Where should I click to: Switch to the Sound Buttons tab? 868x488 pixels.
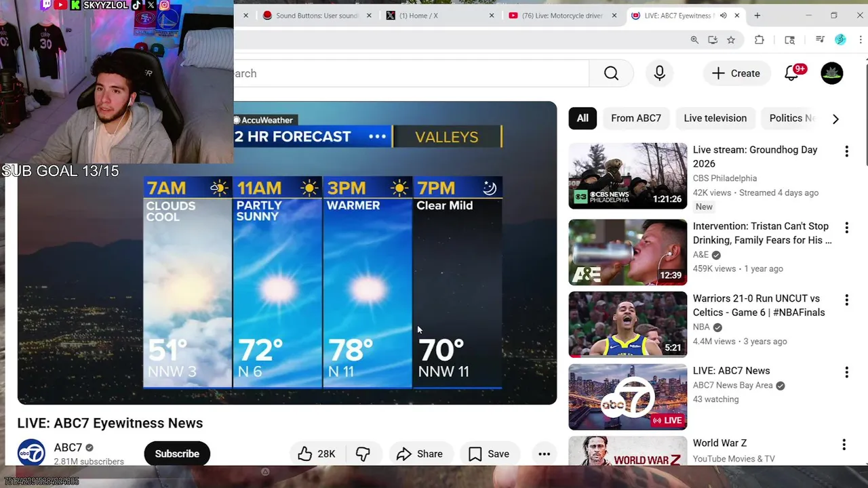click(311, 16)
